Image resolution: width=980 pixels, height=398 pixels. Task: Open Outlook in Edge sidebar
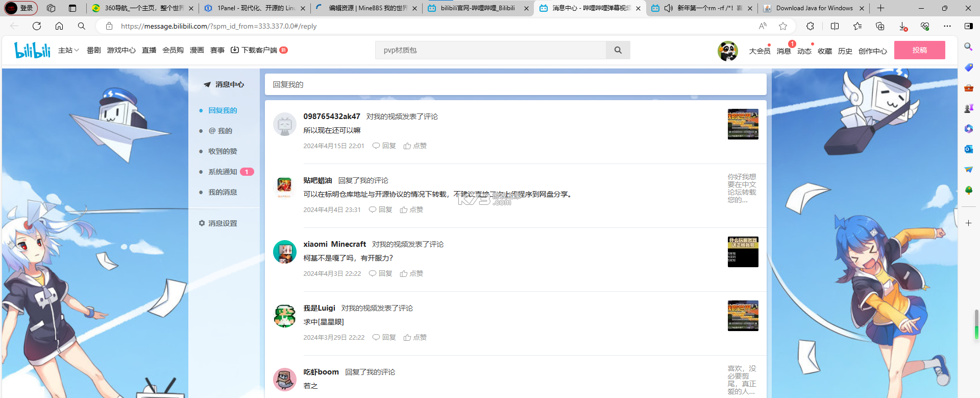pos(968,149)
